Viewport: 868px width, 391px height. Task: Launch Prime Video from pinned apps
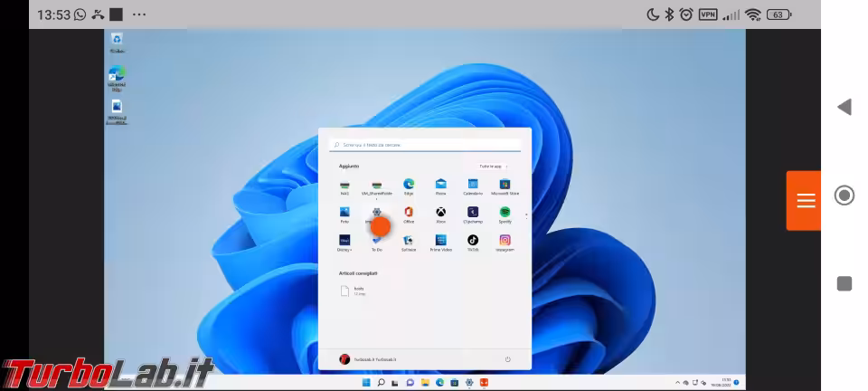[x=440, y=241]
